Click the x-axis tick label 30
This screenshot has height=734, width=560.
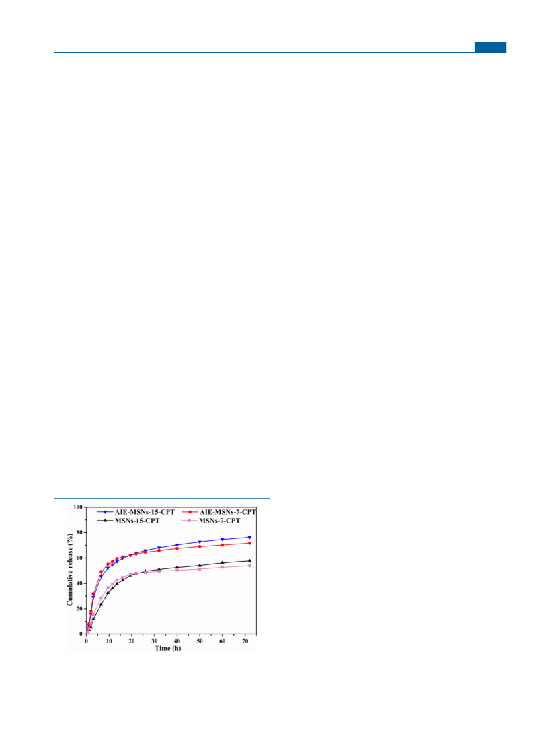(x=155, y=641)
